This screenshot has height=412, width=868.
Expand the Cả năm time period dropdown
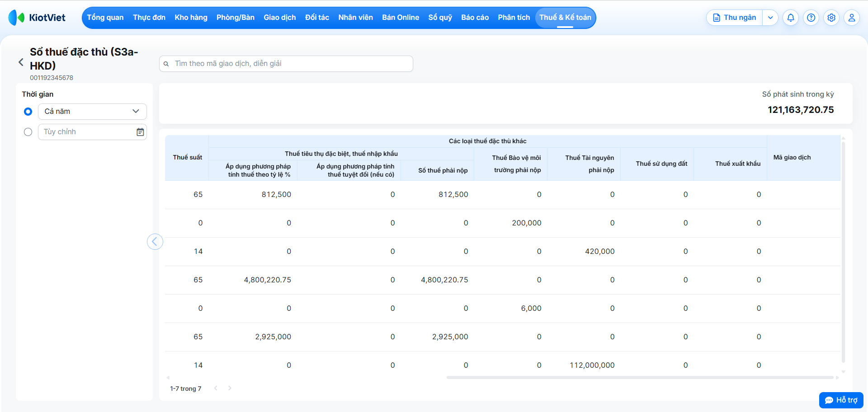[92, 112]
